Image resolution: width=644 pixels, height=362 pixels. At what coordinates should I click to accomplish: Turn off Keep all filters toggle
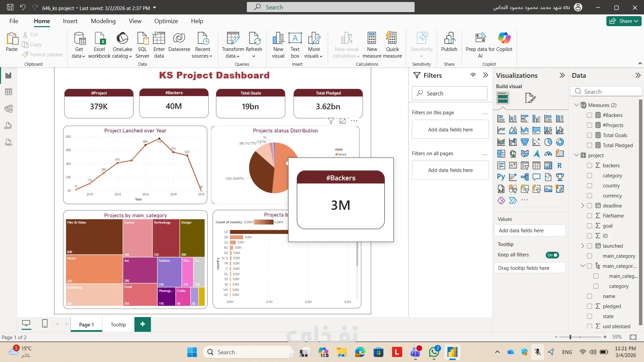(x=552, y=255)
